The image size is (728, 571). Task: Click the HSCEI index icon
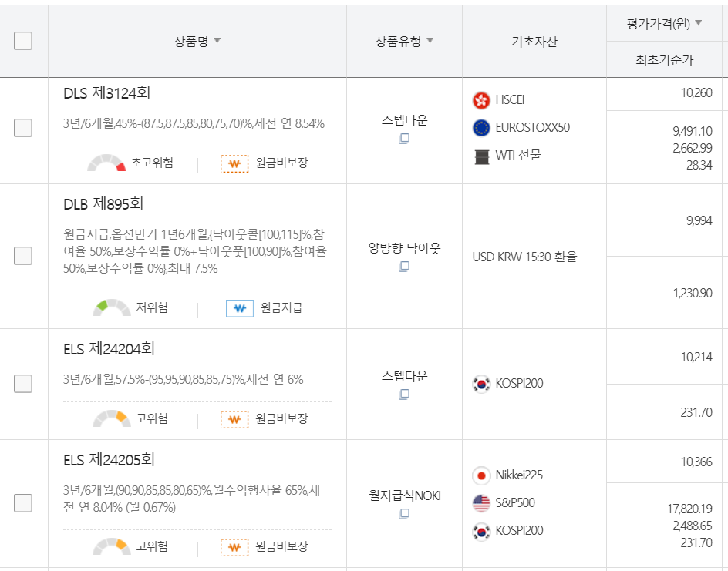pos(480,98)
